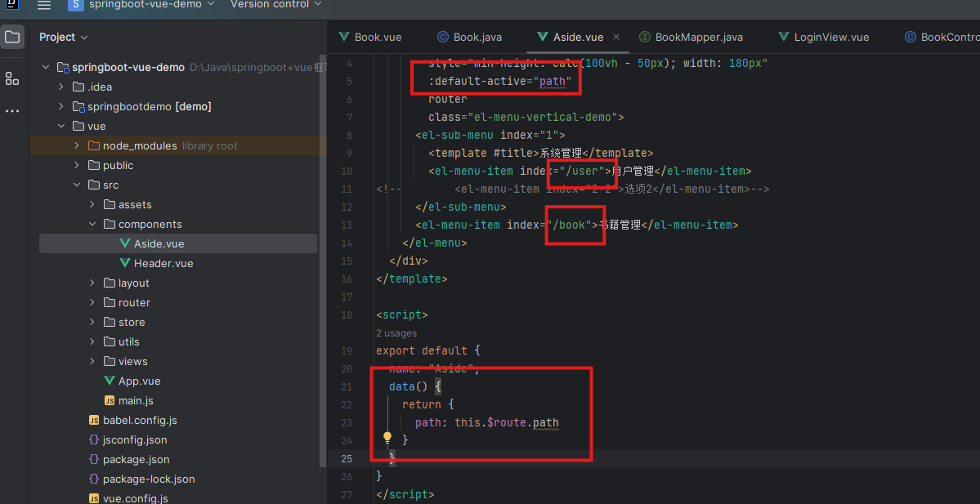Click the Vue icon beside App.vue

[x=110, y=381]
